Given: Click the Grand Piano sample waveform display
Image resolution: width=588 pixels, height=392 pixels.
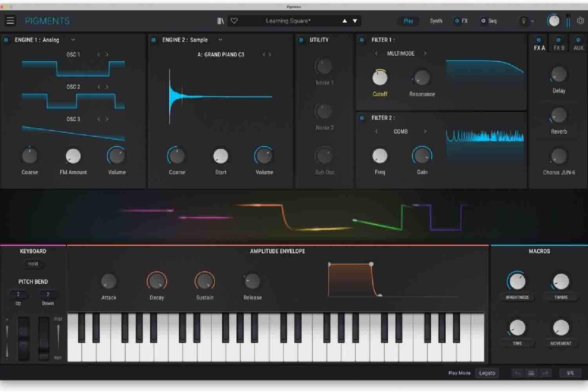Looking at the screenshot, I should click(220, 96).
